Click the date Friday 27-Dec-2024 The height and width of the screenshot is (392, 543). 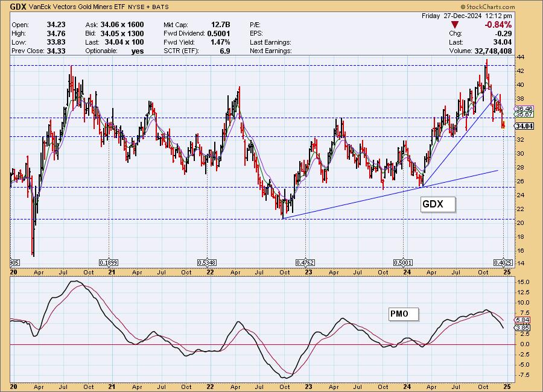tap(451, 16)
